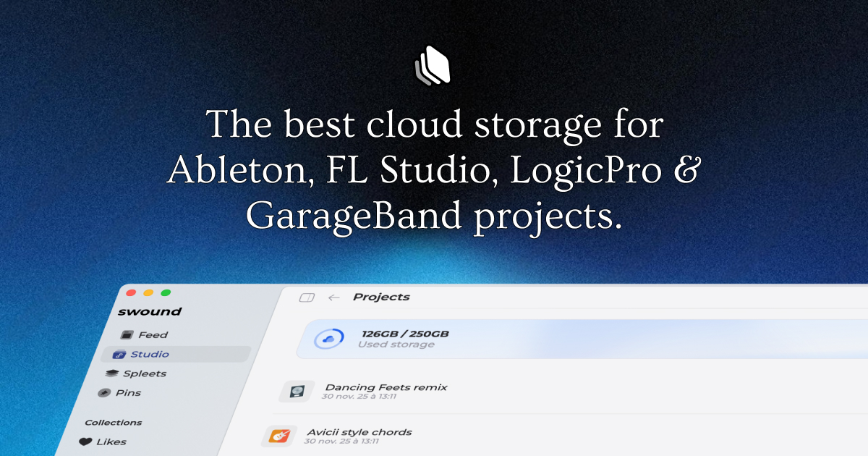Click the green maximize window button

tap(166, 293)
